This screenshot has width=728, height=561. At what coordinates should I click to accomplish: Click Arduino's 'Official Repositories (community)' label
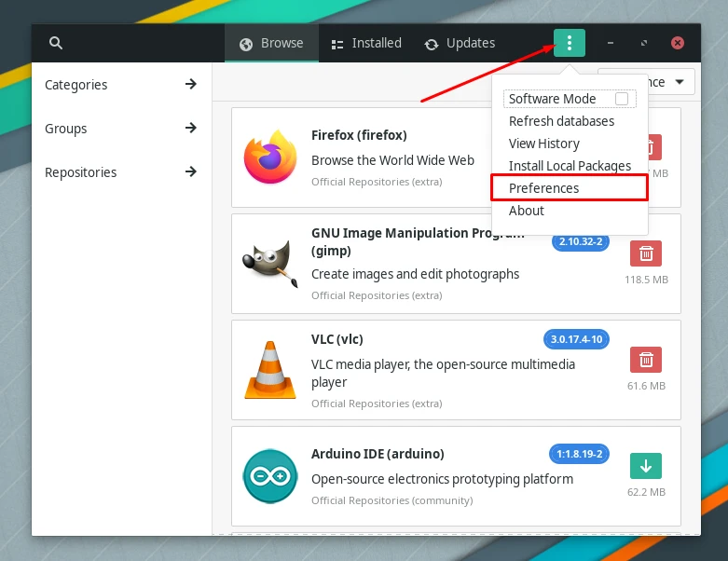click(391, 500)
